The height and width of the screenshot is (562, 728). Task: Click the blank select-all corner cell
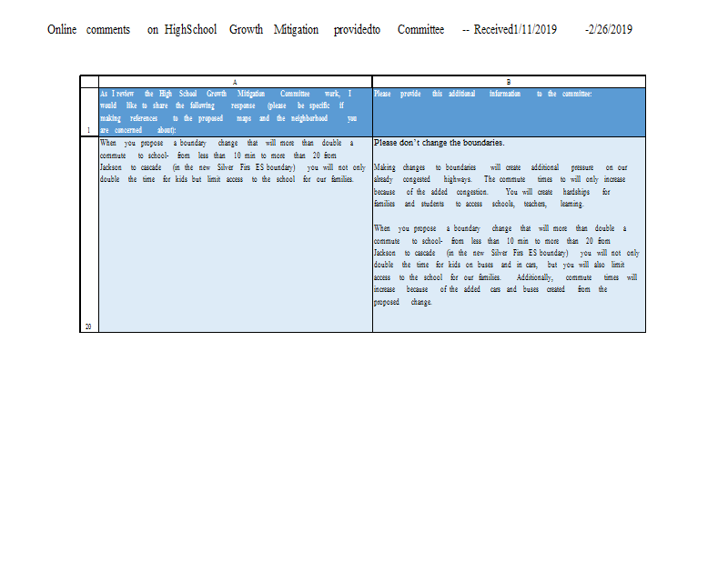pos(89,82)
